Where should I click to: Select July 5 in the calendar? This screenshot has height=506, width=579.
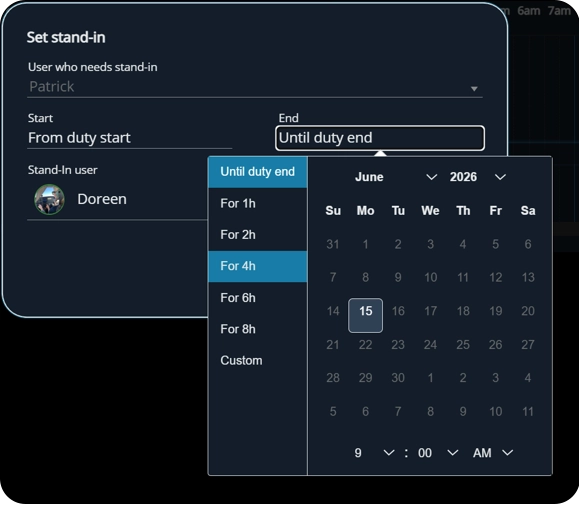333,412
